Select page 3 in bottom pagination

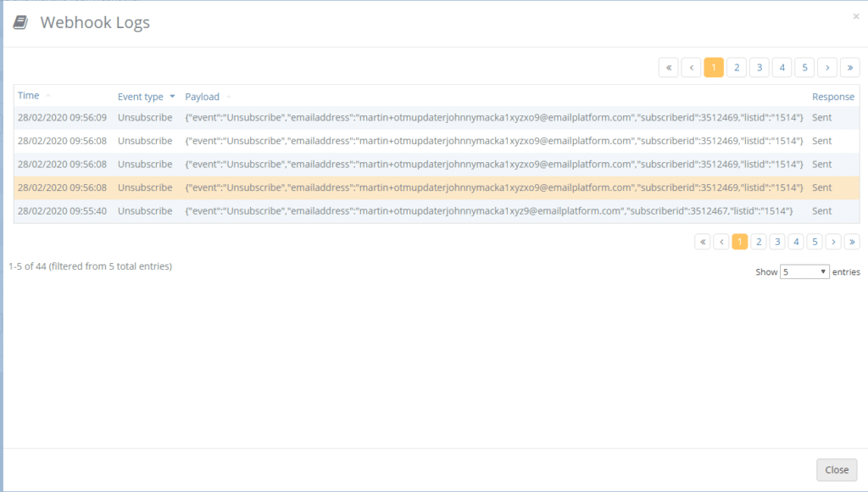(x=777, y=242)
